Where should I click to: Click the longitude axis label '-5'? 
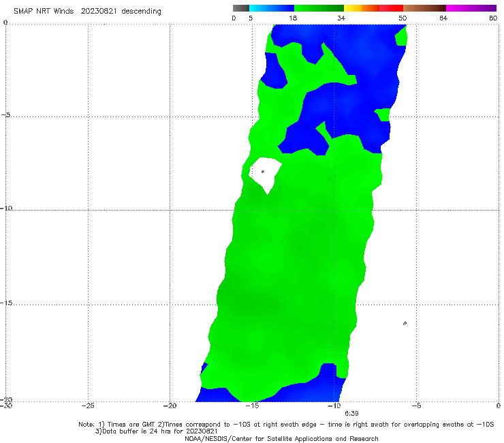click(416, 406)
